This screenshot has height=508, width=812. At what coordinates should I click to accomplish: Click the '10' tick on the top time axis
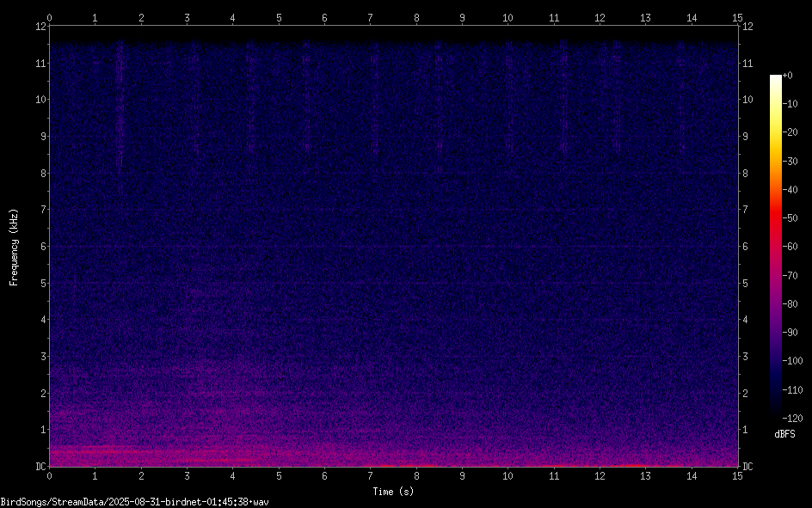click(508, 18)
